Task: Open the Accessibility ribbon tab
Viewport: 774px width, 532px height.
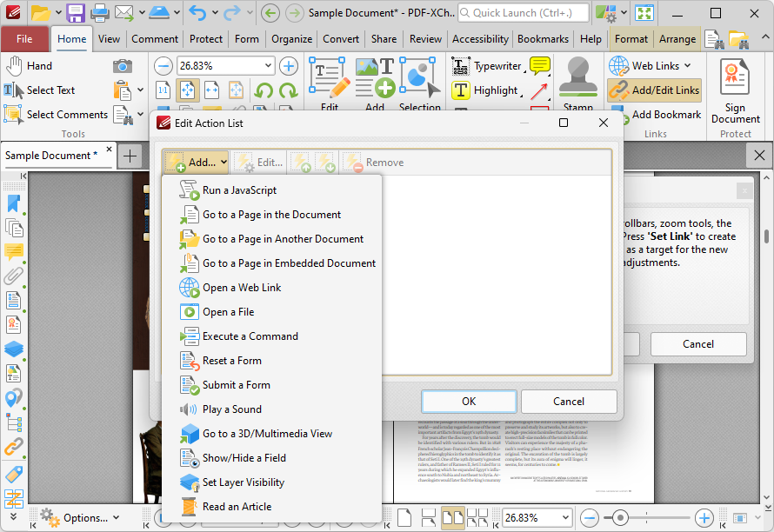Action: 480,39
